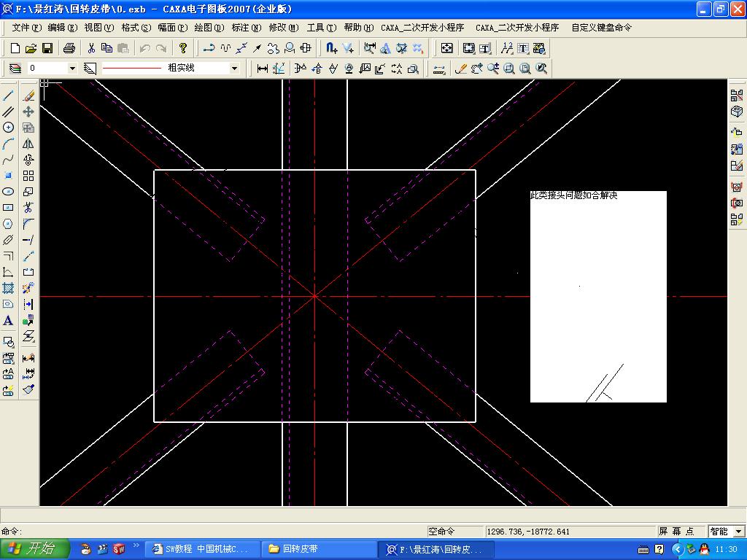Image resolution: width=747 pixels, height=560 pixels.
Task: Select the Ellipse drawing tool
Action: coord(8,192)
